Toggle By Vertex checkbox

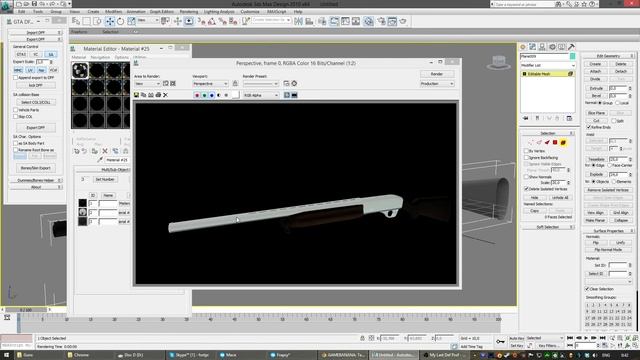527,151
